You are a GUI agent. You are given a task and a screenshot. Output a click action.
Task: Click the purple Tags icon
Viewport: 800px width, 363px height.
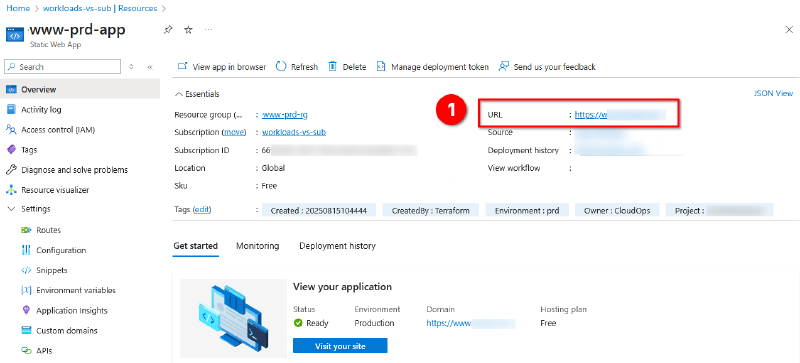[11, 150]
